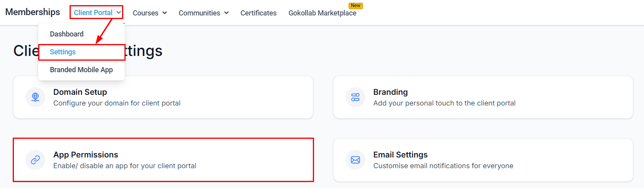Click the Email Settings envelope icon
This screenshot has width=644, height=188.
point(355,160)
